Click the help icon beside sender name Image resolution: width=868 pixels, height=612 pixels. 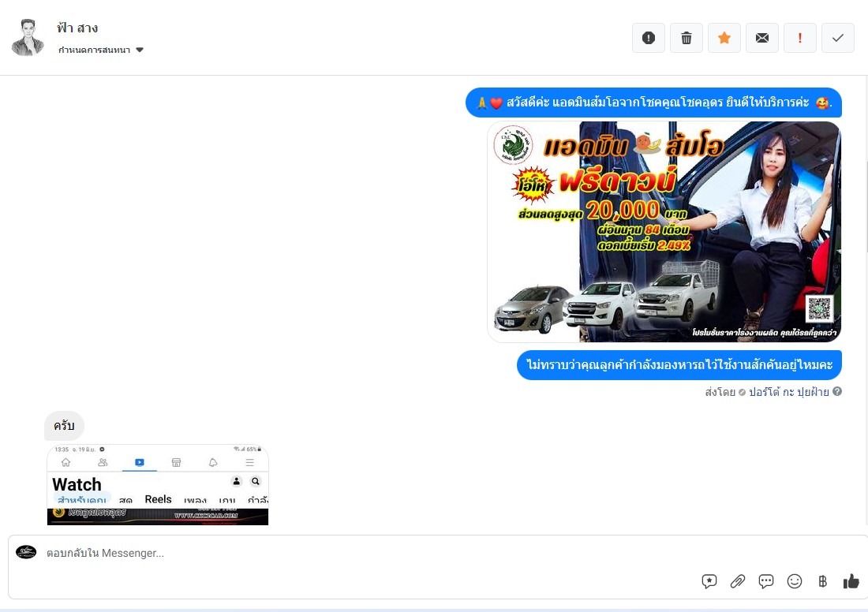tap(837, 392)
